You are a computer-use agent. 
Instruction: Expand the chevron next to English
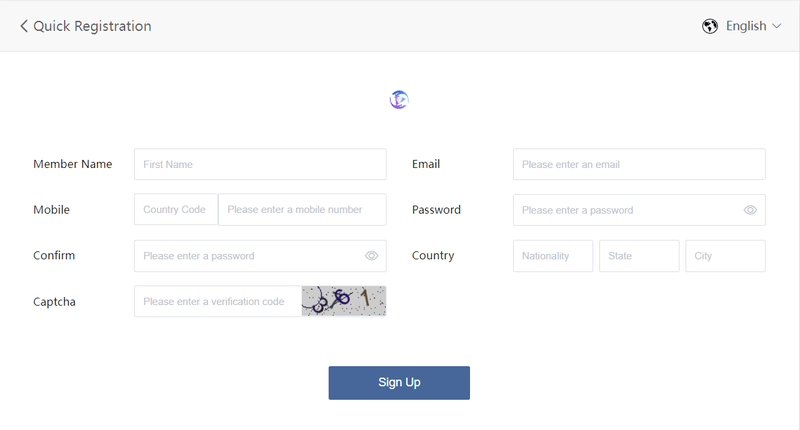coord(777,26)
